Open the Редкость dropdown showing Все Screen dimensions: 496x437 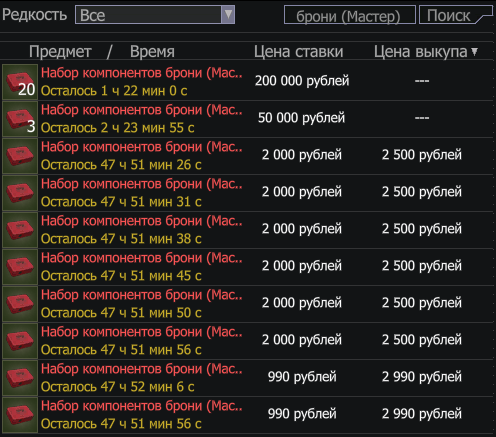click(155, 15)
